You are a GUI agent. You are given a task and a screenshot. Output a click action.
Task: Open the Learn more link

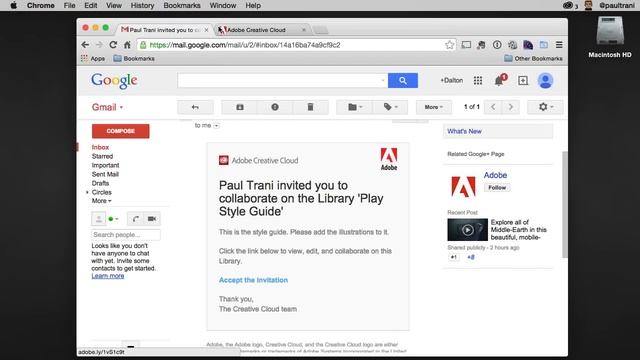pyautogui.click(x=107, y=276)
